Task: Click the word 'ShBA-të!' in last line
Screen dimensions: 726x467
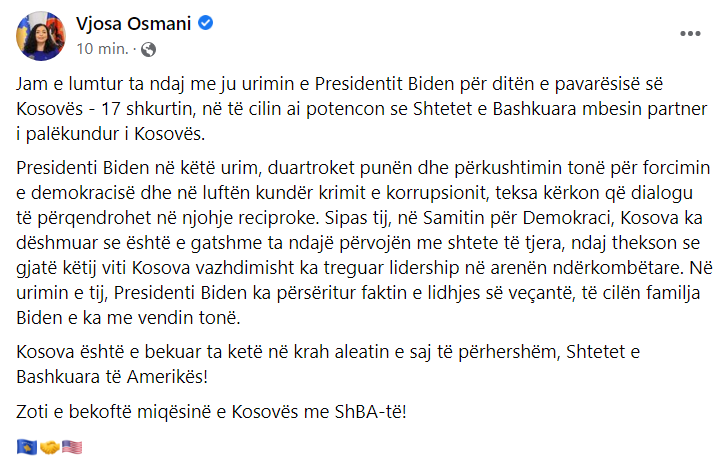Action: 376,413
